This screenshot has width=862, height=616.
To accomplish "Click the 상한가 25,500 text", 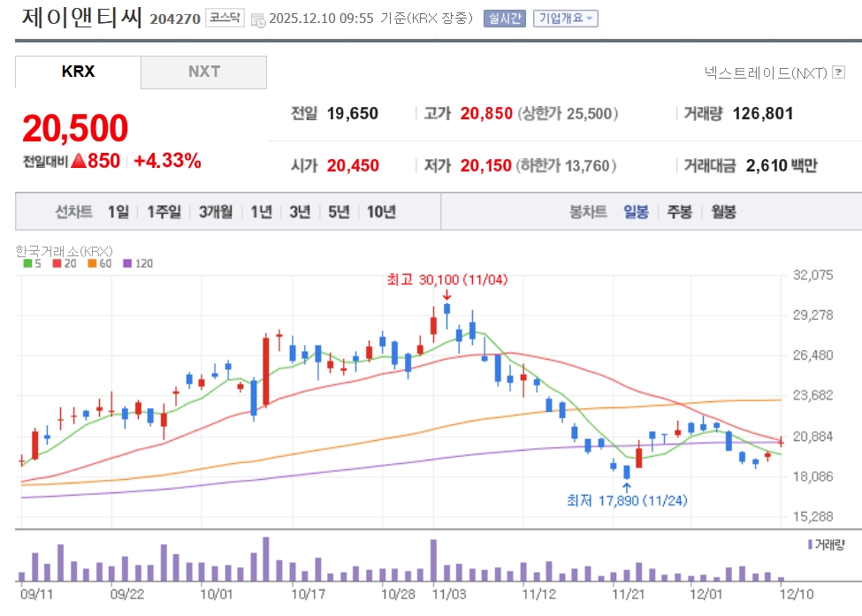I will [x=568, y=114].
